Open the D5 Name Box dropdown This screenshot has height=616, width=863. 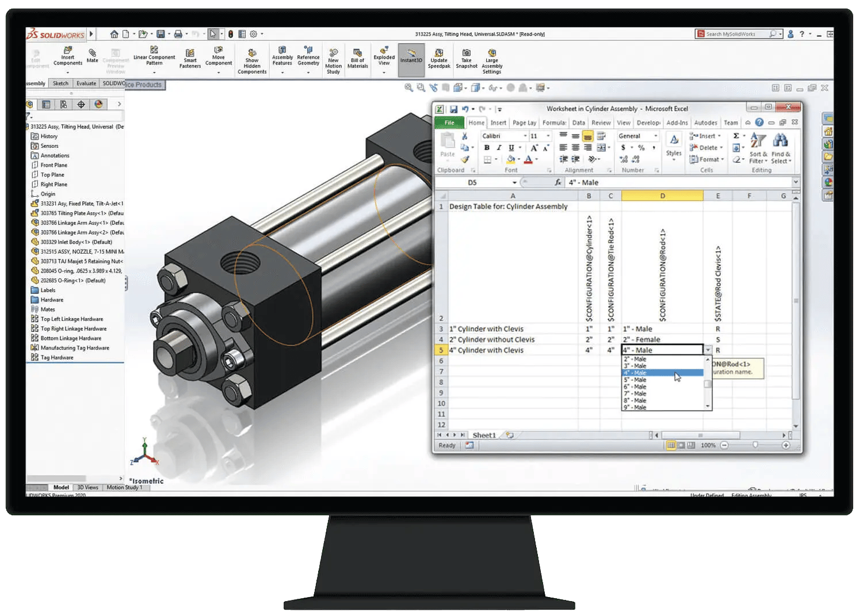coord(514,182)
